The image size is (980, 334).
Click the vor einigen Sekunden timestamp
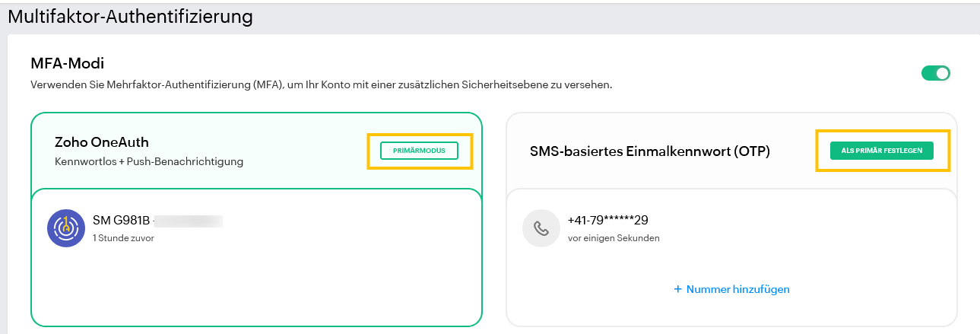point(614,238)
